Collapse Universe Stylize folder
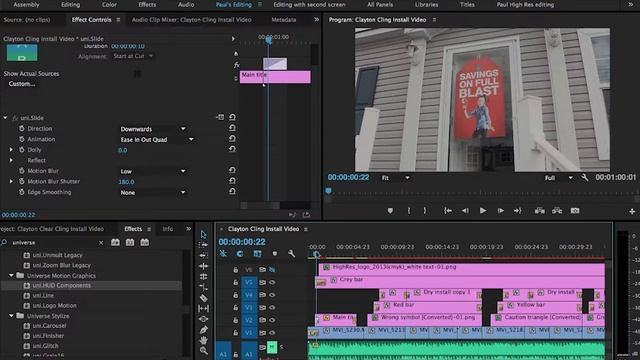The height and width of the screenshot is (360, 640). click(x=11, y=316)
